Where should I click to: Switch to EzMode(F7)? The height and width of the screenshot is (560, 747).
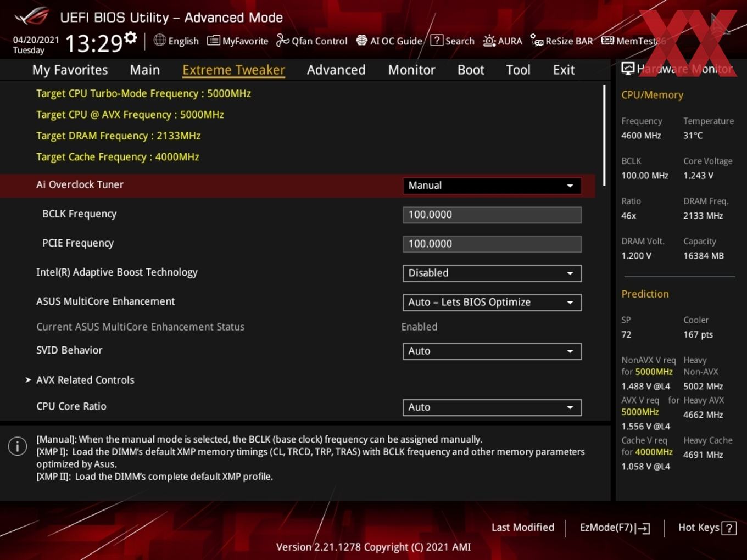[x=615, y=528]
